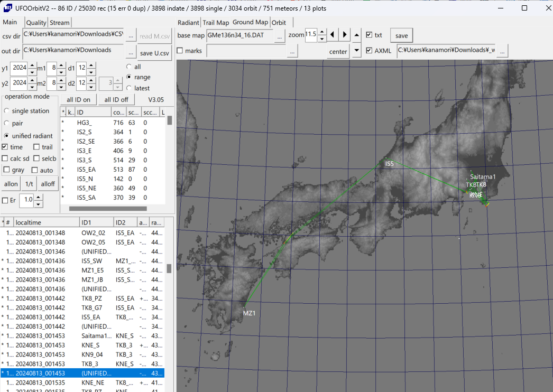Image resolution: width=553 pixels, height=392 pixels.
Task: Decrease the d2 day spinner
Action: [91, 87]
